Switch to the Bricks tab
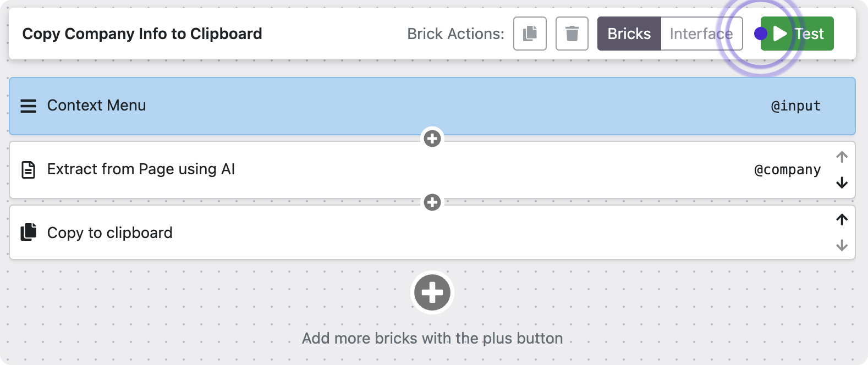This screenshot has height=365, width=868. coord(629,34)
